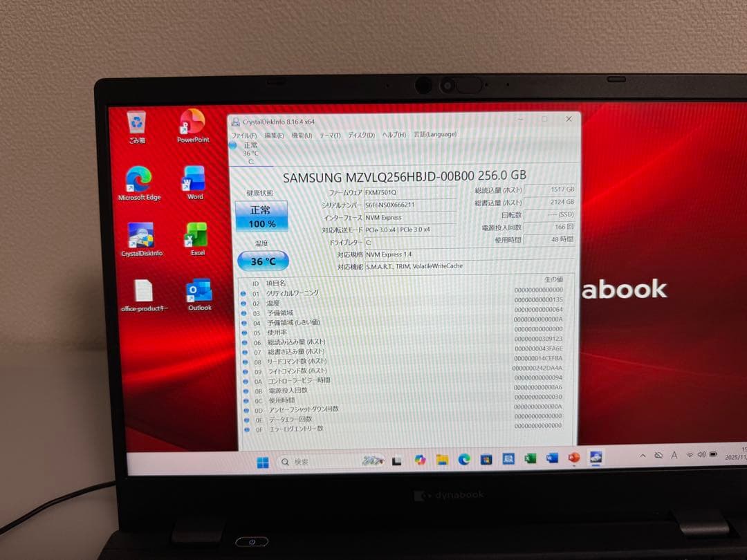The width and height of the screenshot is (747, 560).
Task: Click the Wi-Fi icon in system tray
Action: point(690,455)
